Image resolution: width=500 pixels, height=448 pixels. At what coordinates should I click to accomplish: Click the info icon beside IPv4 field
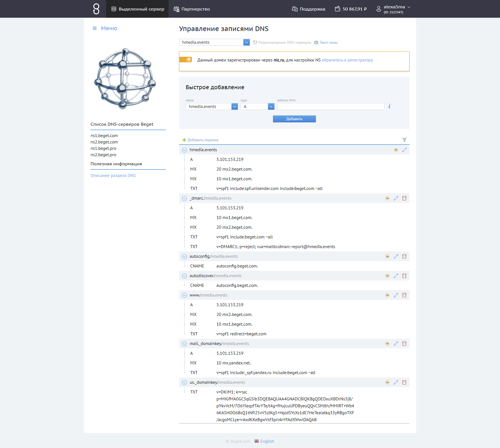point(389,106)
